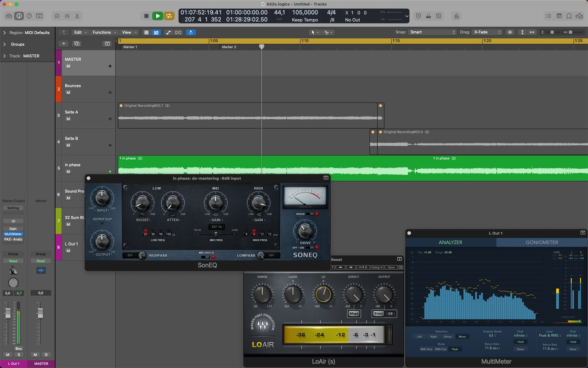Open the MultiMeter plug-in slot
588x368 pixels.
point(13,234)
